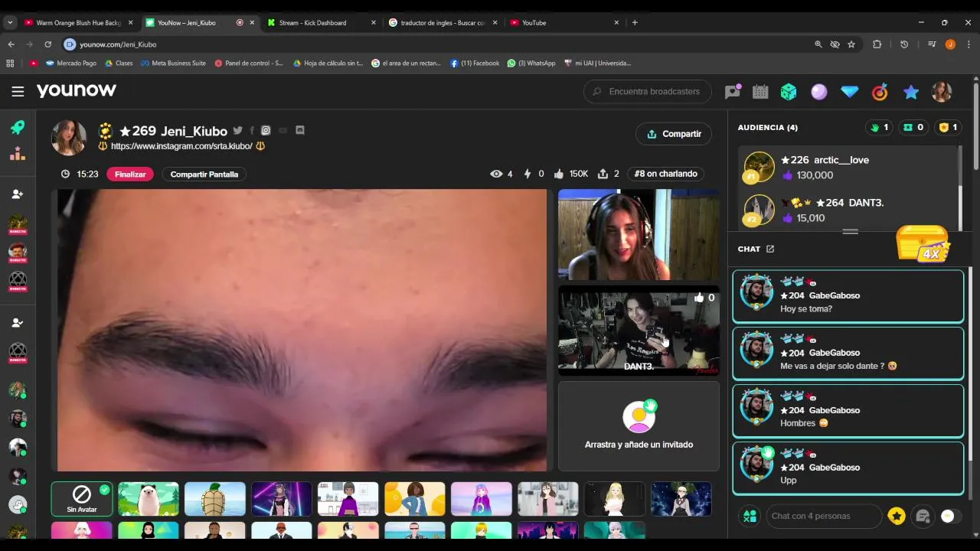This screenshot has height=551, width=980.
Task: Open arctic__love audience entry
Action: pos(848,167)
